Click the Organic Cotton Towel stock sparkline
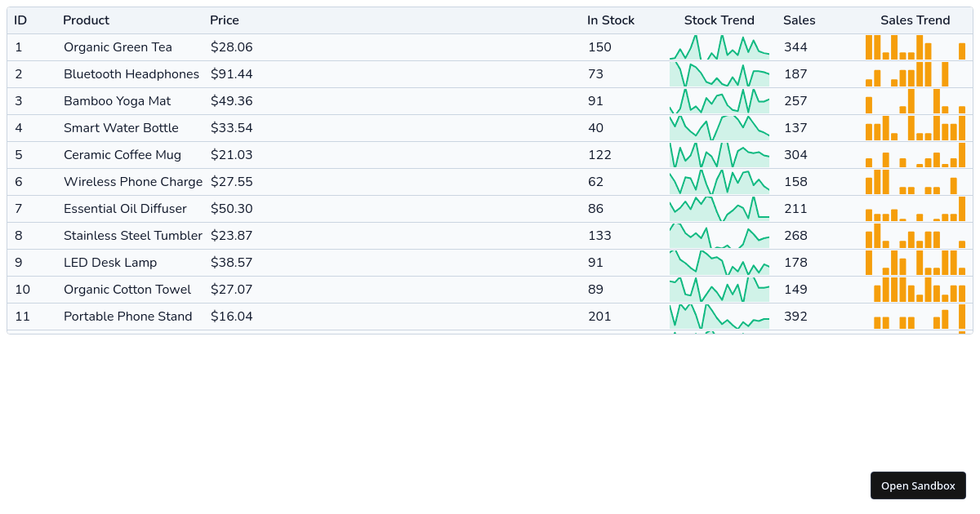980x514 pixels. pyautogui.click(x=719, y=290)
